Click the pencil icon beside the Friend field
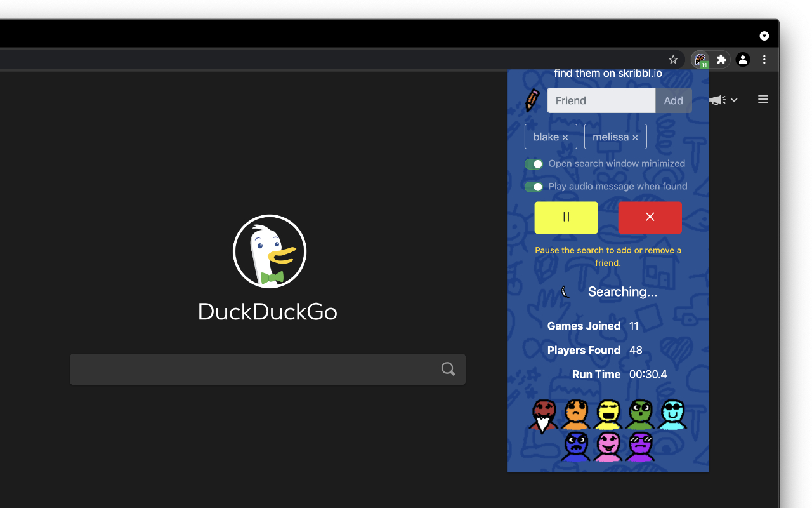The image size is (812, 508). (532, 100)
